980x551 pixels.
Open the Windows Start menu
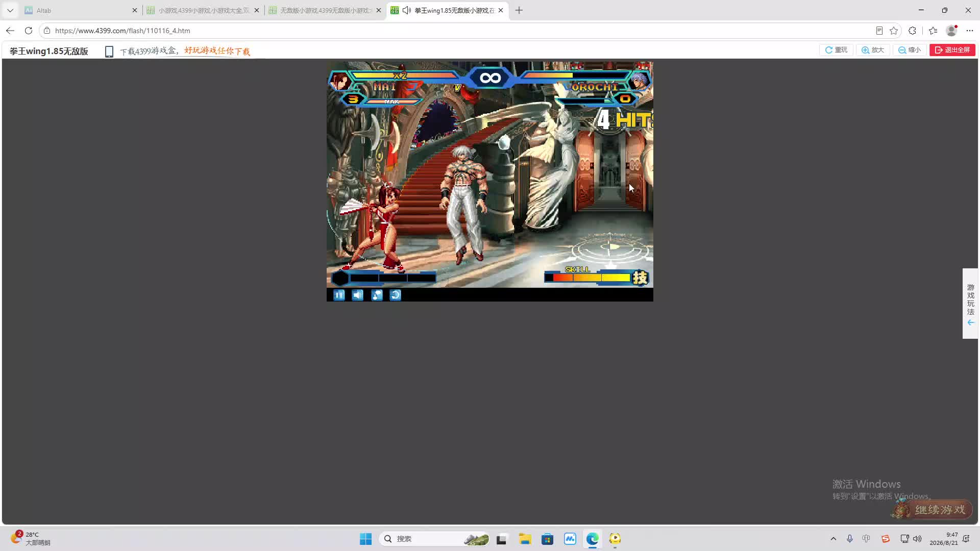click(x=366, y=539)
